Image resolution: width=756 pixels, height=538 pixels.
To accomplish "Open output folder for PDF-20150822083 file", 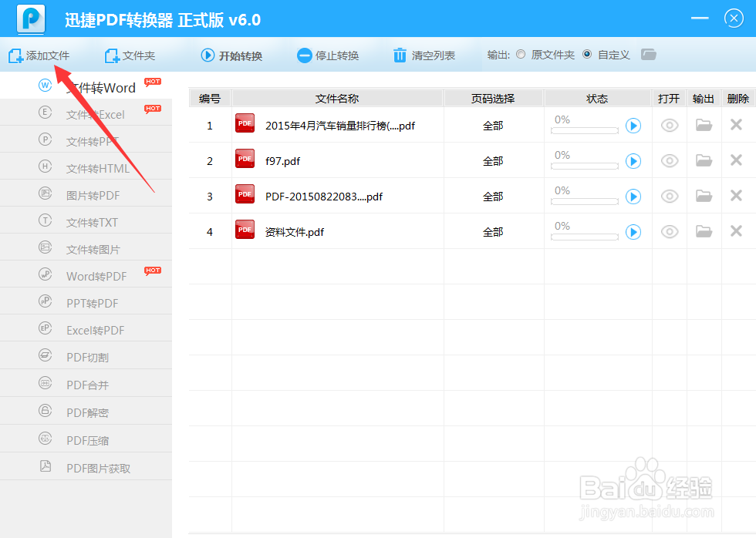I will (704, 196).
